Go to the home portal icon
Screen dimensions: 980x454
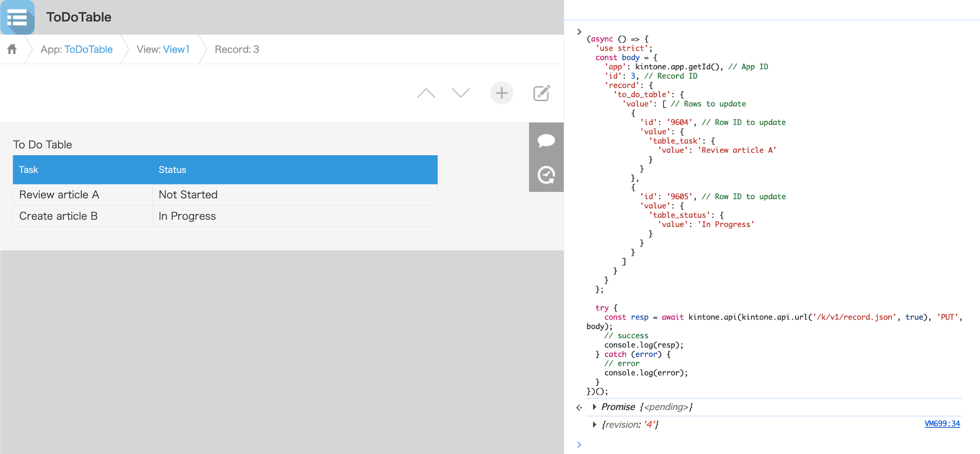click(12, 49)
